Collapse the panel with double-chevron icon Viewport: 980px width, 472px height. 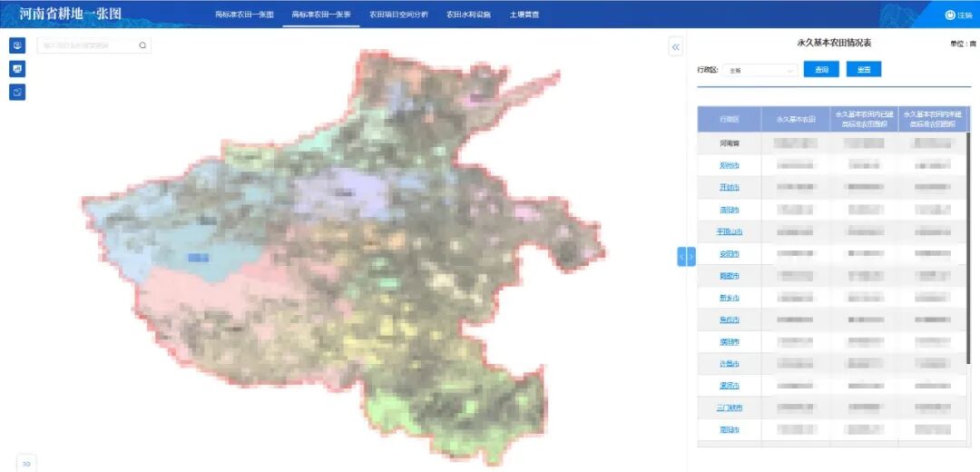pos(676,47)
